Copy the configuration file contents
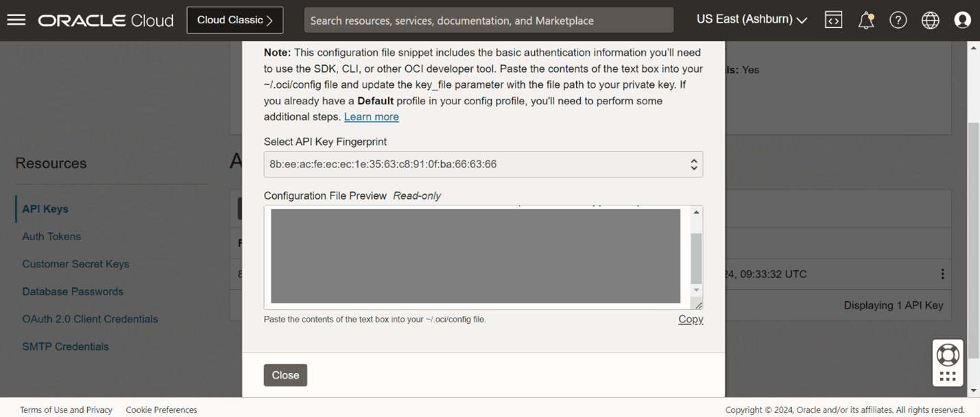 click(691, 319)
